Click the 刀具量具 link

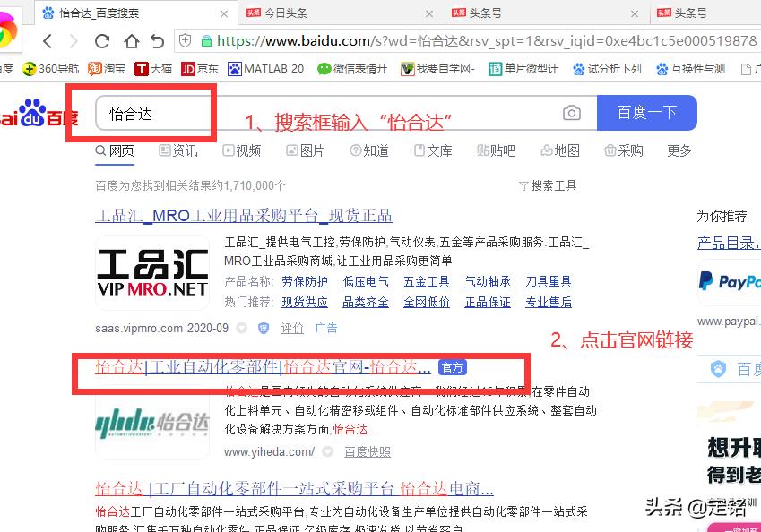[549, 282]
